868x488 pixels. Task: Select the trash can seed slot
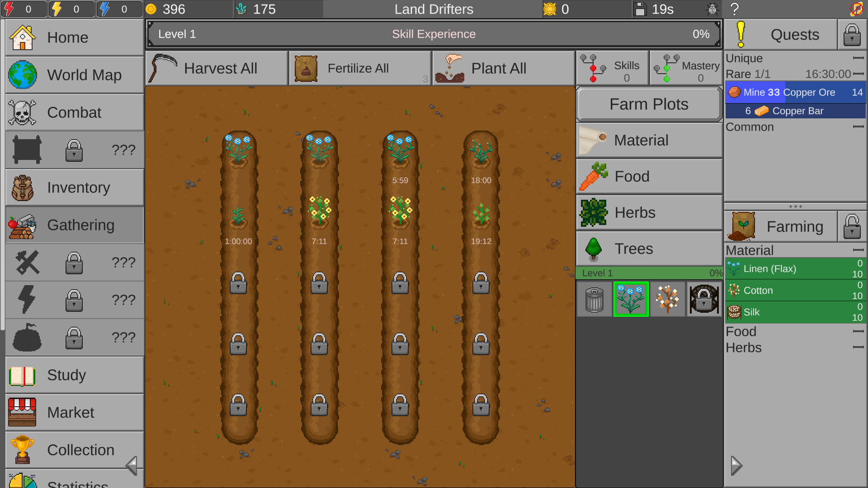tap(594, 299)
